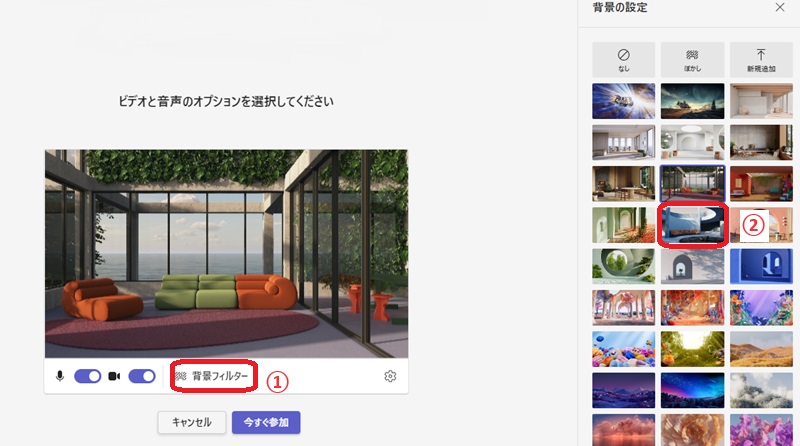The image size is (800, 446).
Task: Close the 背景の設定 panel
Action: pyautogui.click(x=780, y=7)
